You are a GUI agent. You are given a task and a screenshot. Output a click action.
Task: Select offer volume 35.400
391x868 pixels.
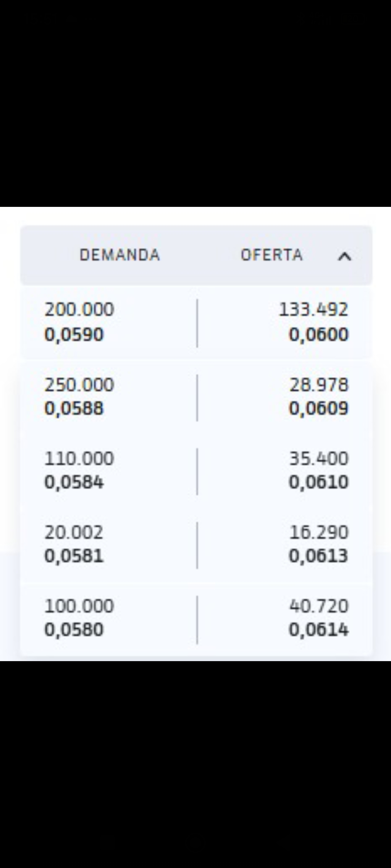319,459
